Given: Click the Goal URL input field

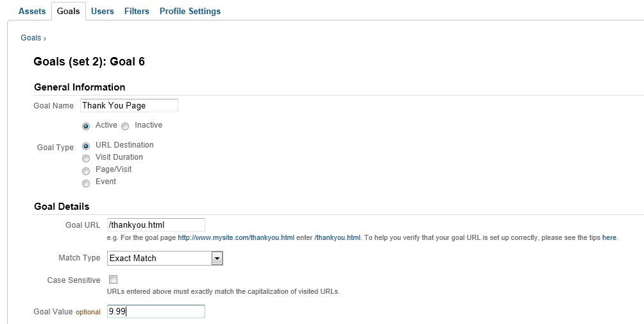Looking at the screenshot, I should (156, 225).
